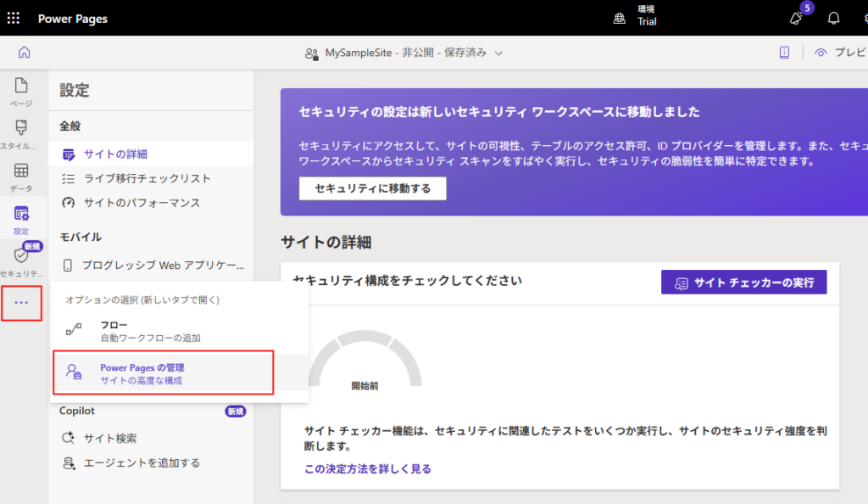Open the Data workspace icon
This screenshot has height=504, width=868.
pos(21,176)
